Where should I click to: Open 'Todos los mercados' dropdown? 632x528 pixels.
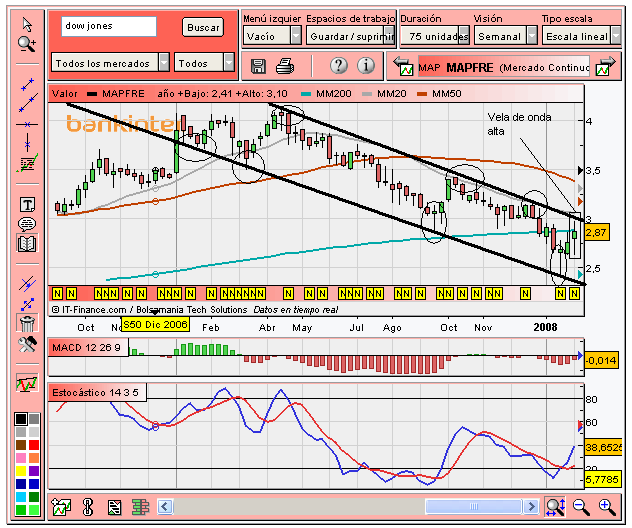(x=110, y=63)
